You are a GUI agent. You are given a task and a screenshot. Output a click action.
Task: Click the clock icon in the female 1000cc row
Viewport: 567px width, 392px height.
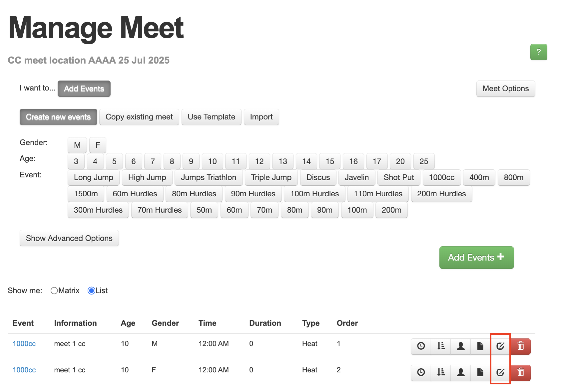[x=421, y=372]
